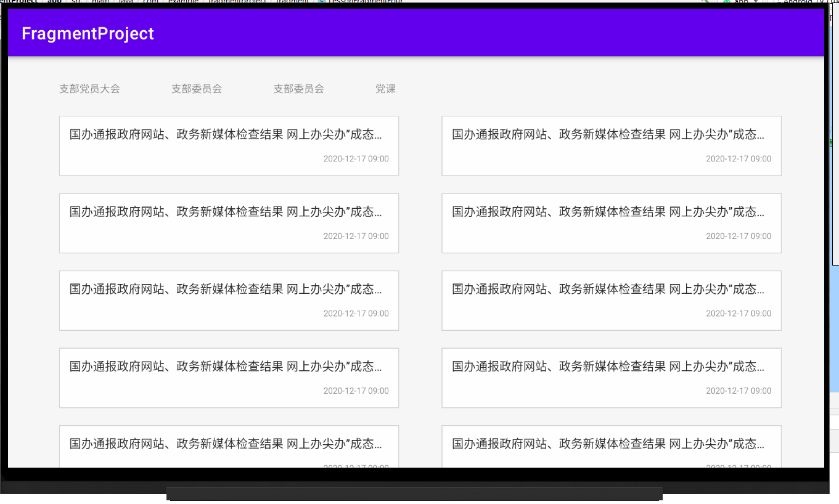Viewport: 839px width, 504px height.
Task: Open the second-row news card in right column
Action: (x=612, y=223)
